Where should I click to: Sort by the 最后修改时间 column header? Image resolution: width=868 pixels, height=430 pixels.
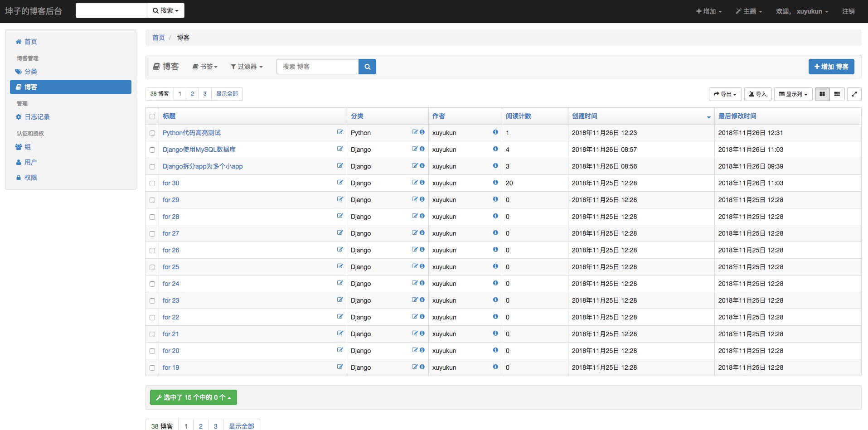pos(737,116)
